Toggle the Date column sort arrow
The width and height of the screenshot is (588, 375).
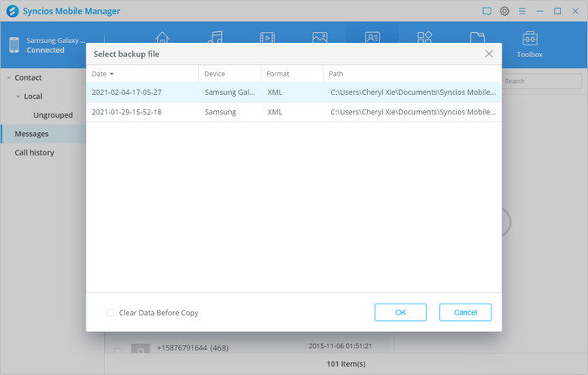point(112,74)
